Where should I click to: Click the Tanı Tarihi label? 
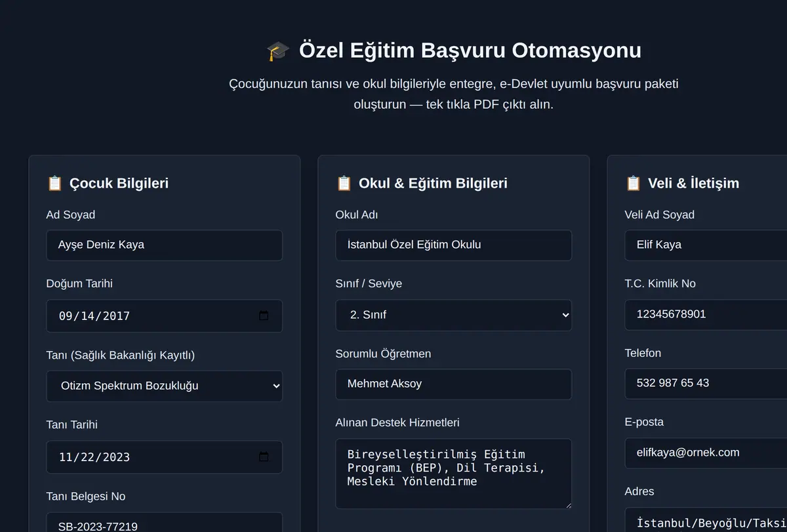pos(72,424)
